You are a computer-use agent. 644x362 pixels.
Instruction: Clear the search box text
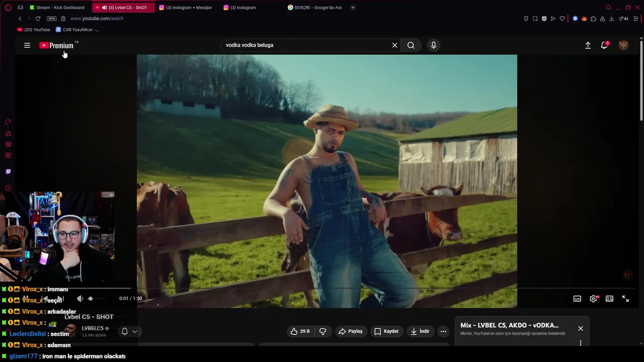[x=395, y=45]
